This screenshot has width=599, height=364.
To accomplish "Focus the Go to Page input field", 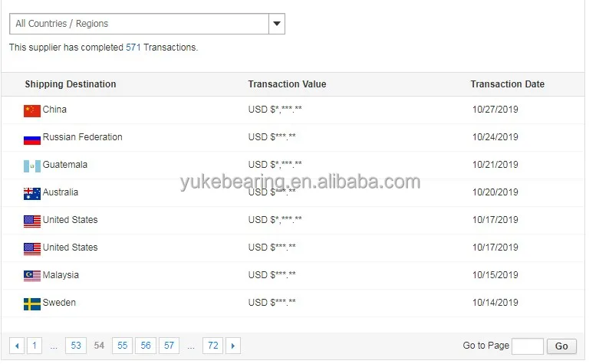I will pos(527,346).
